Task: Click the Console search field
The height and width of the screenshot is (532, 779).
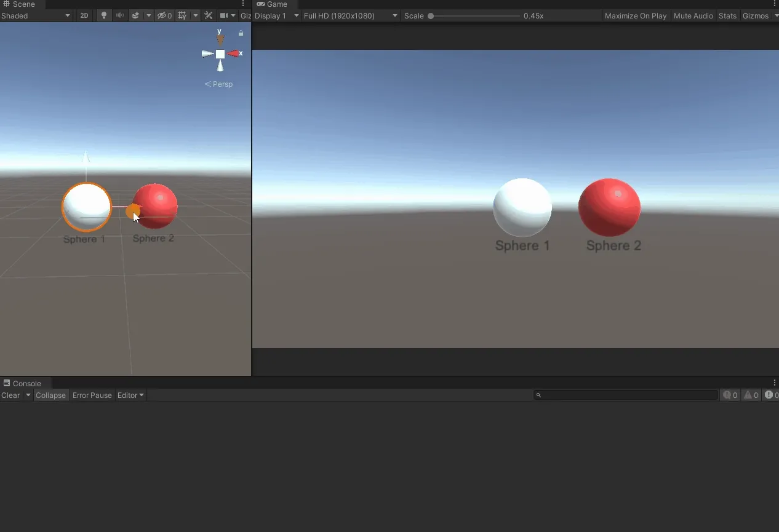Action: [x=626, y=395]
